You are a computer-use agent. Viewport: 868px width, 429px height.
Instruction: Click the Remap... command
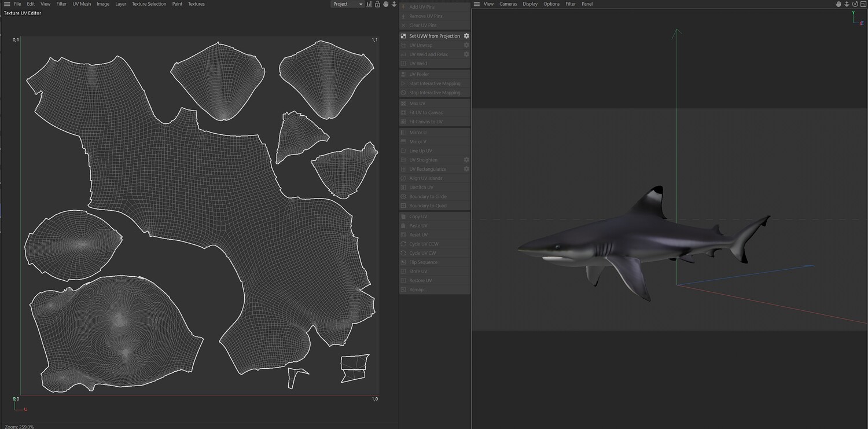pos(435,289)
